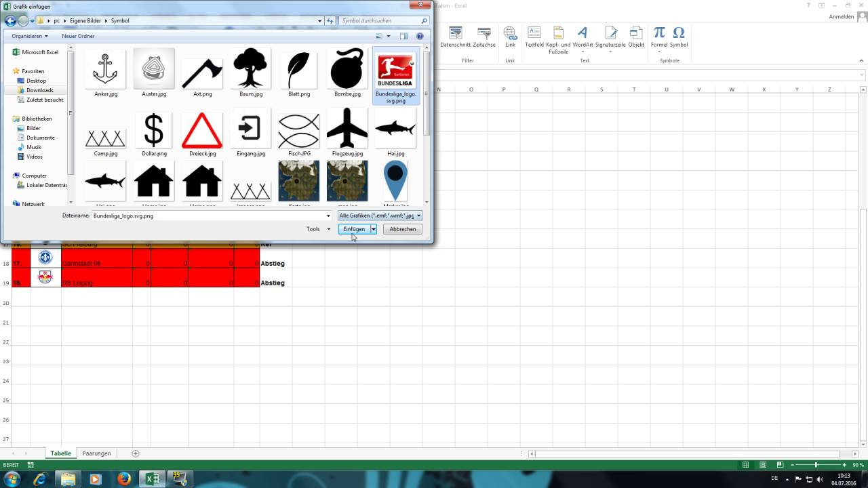
Task: Select the Bundesliga_logo.svg.png file
Action: click(x=395, y=76)
